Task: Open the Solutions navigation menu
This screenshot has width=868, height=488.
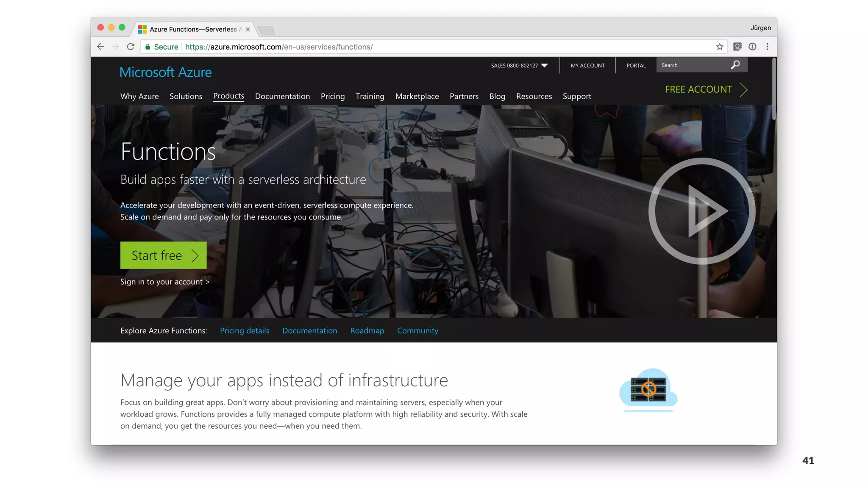Action: 186,96
